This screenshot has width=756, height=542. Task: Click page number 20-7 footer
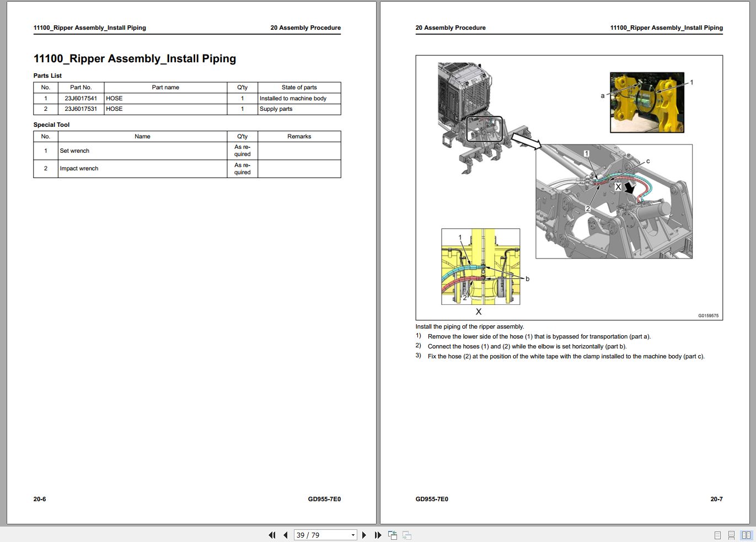716,499
